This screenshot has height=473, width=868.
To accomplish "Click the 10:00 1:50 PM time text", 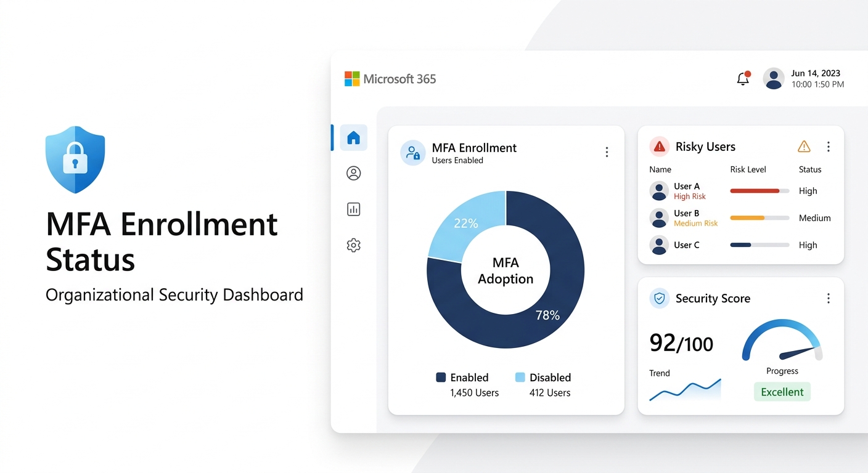I will (818, 84).
